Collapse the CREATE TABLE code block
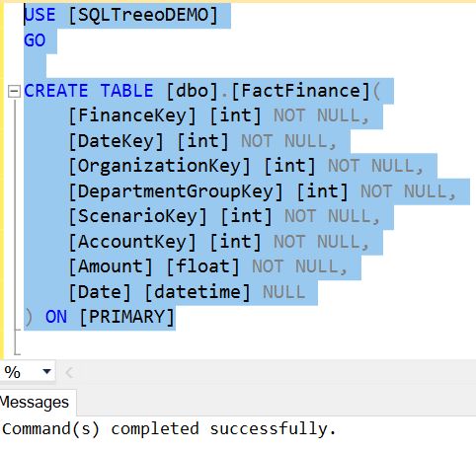The height and width of the screenshot is (452, 476). tap(14, 91)
